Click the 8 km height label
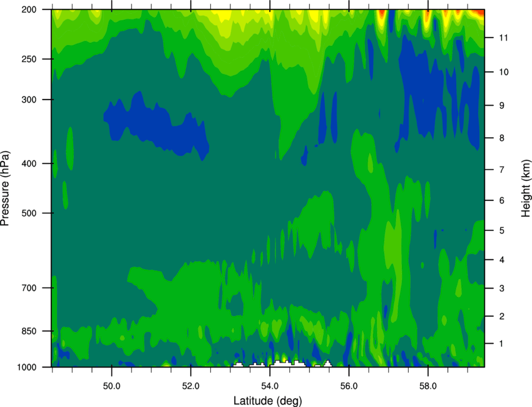The height and width of the screenshot is (407, 532). coord(502,138)
